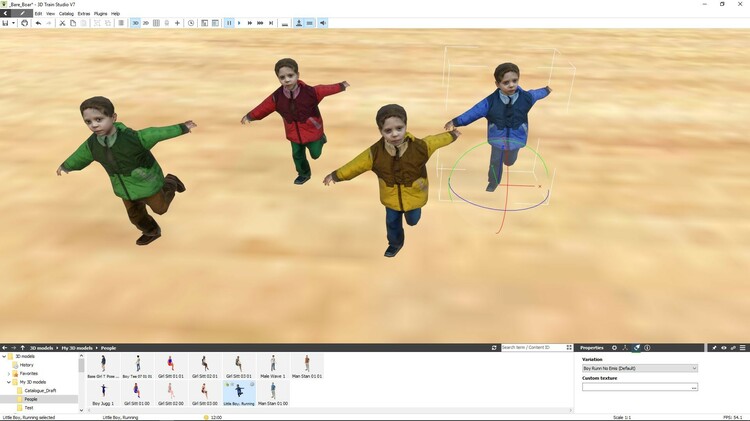Screen dimensions: 750x421
Task: Open the Plugins menu
Action: [100, 13]
